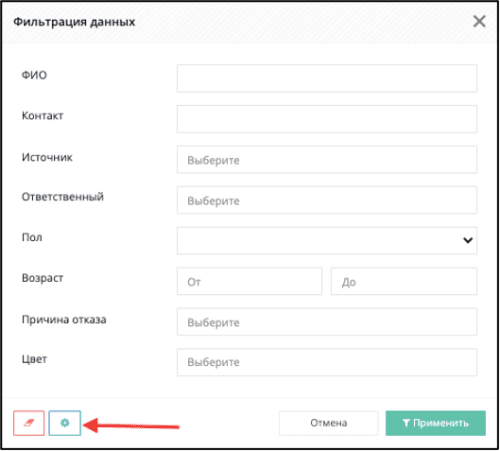
Task: Expand the Пол dropdown chevron
Action: tap(468, 240)
